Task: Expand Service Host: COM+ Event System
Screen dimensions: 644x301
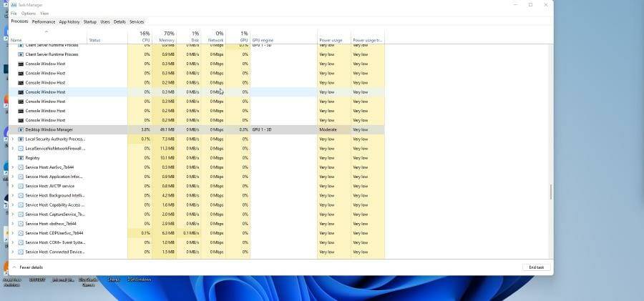Action: click(12, 242)
